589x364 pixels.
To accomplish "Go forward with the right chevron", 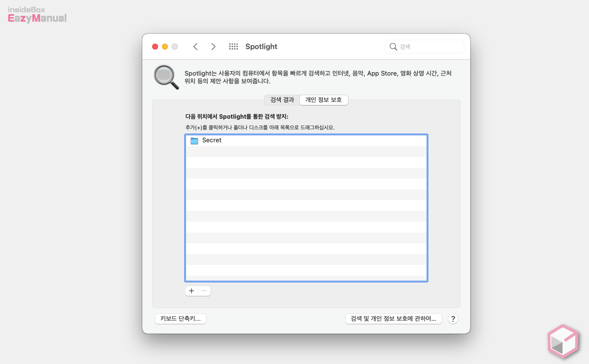I will [213, 47].
